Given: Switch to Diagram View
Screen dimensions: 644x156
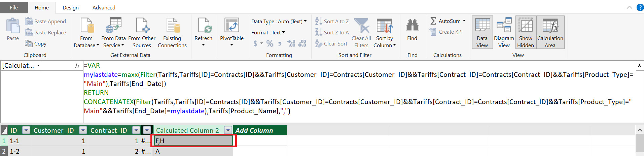Looking at the screenshot, I should 504,32.
